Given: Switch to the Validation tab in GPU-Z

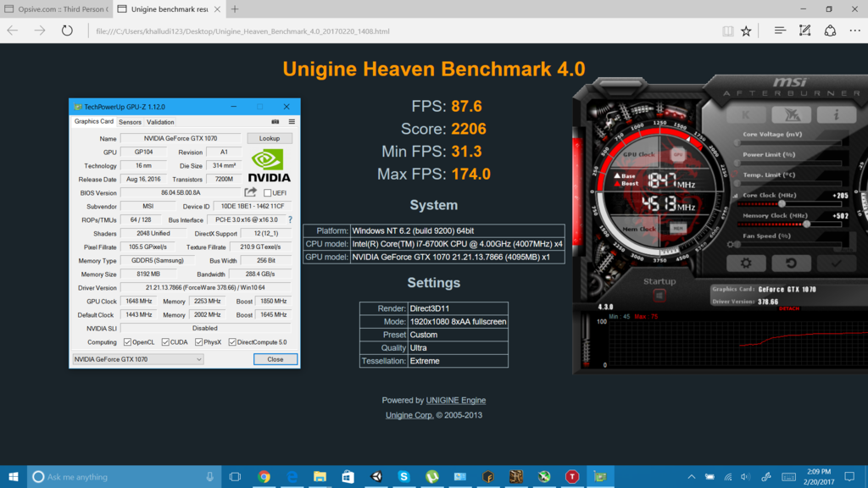Looking at the screenshot, I should click(x=160, y=122).
